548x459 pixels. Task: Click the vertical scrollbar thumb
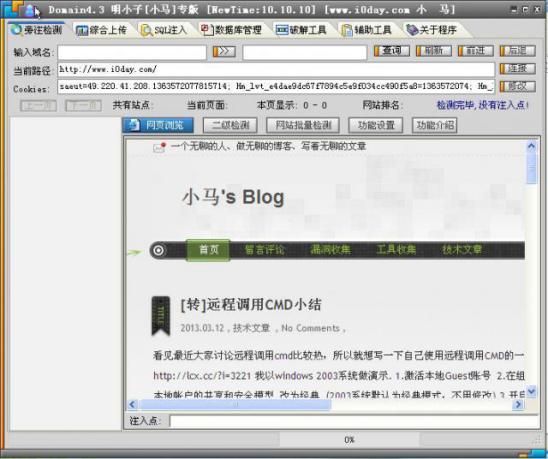(531, 168)
